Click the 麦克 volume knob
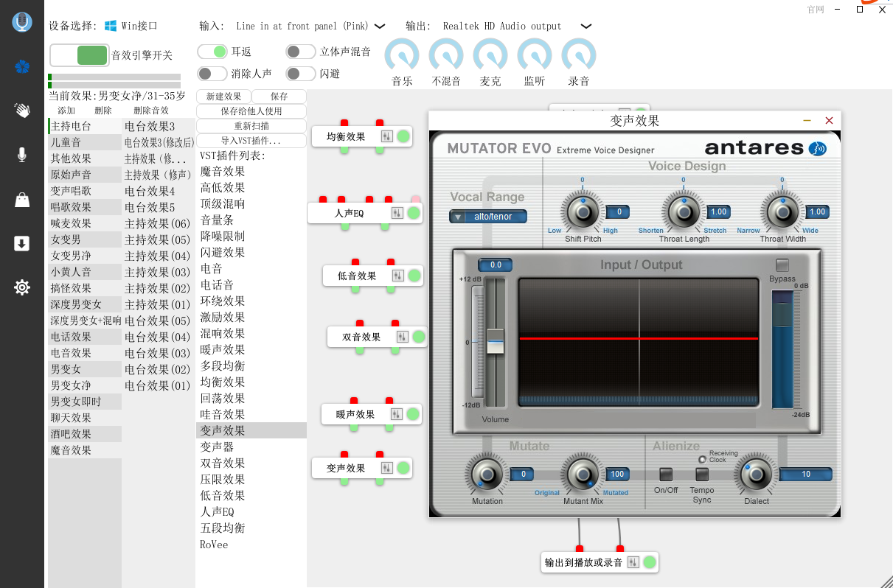The image size is (893, 588). (490, 55)
